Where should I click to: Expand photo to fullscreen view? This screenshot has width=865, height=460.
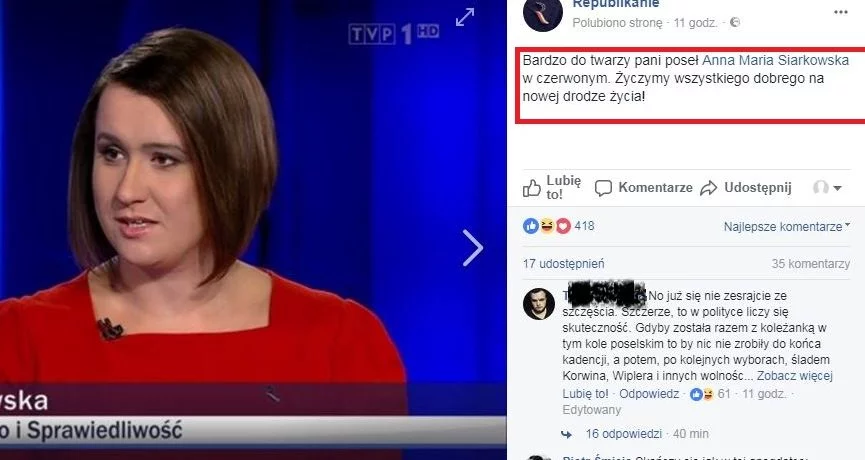(464, 17)
